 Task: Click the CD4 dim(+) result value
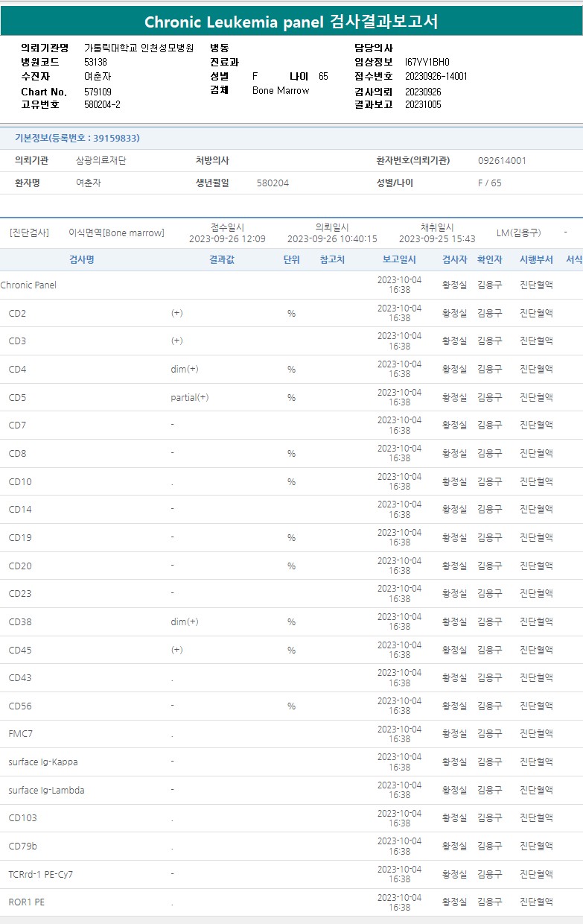click(184, 369)
